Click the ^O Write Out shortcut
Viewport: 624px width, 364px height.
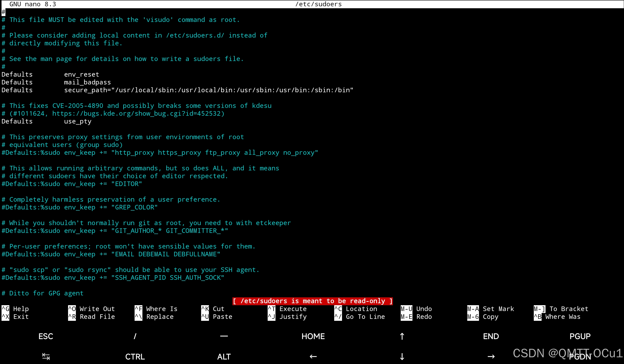point(92,309)
